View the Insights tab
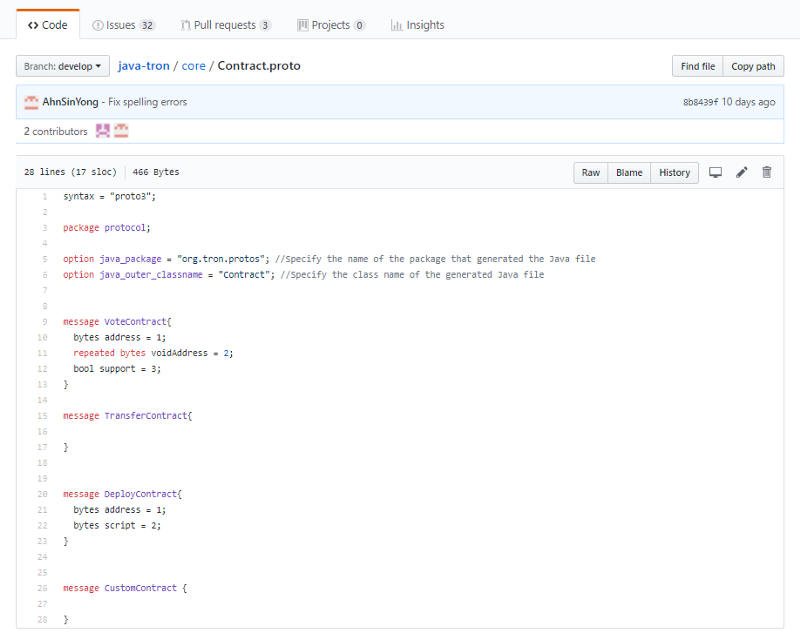 pos(417,25)
